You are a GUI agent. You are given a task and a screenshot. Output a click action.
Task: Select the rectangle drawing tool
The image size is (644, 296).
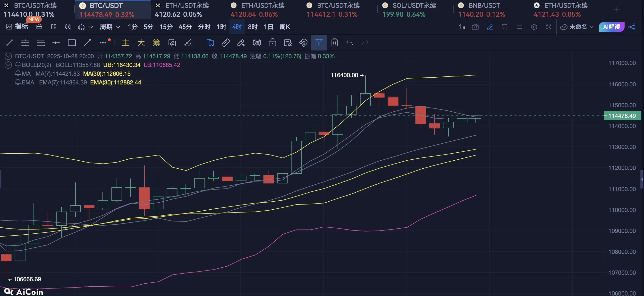coord(72,43)
